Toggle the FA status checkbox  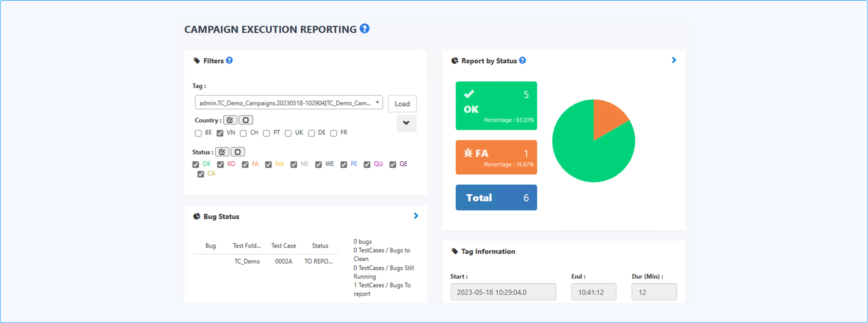(x=245, y=165)
